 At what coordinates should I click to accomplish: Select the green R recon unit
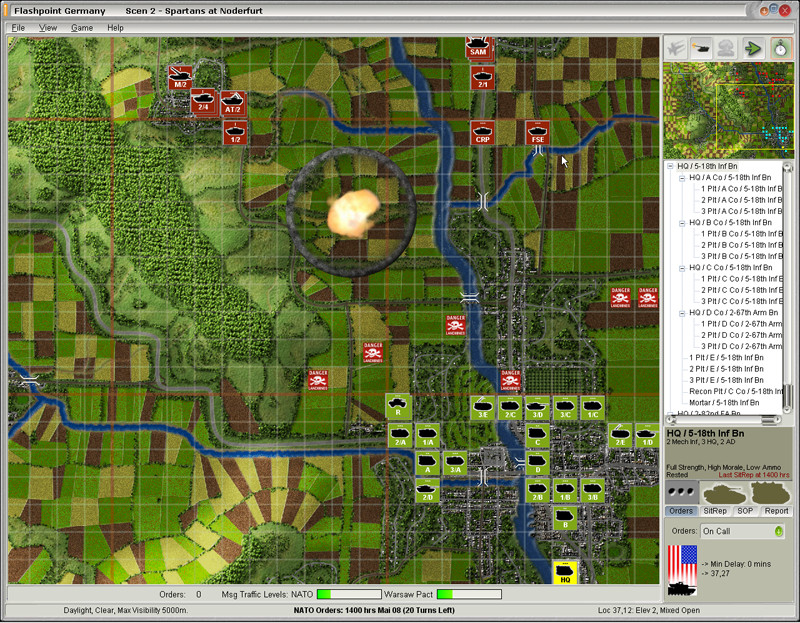tap(398, 407)
